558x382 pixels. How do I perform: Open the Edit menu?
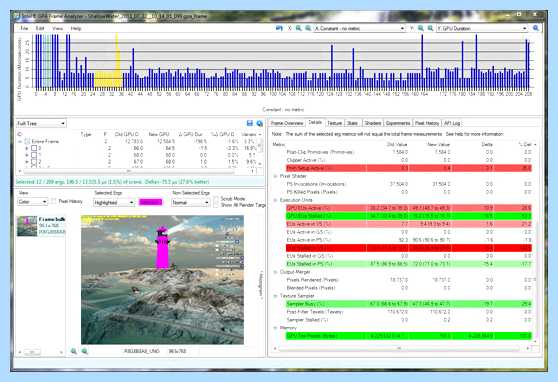point(40,28)
